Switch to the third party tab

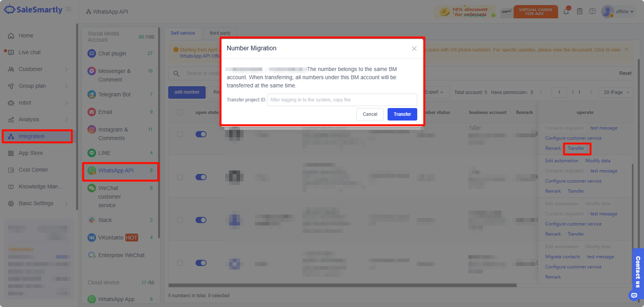[220, 33]
